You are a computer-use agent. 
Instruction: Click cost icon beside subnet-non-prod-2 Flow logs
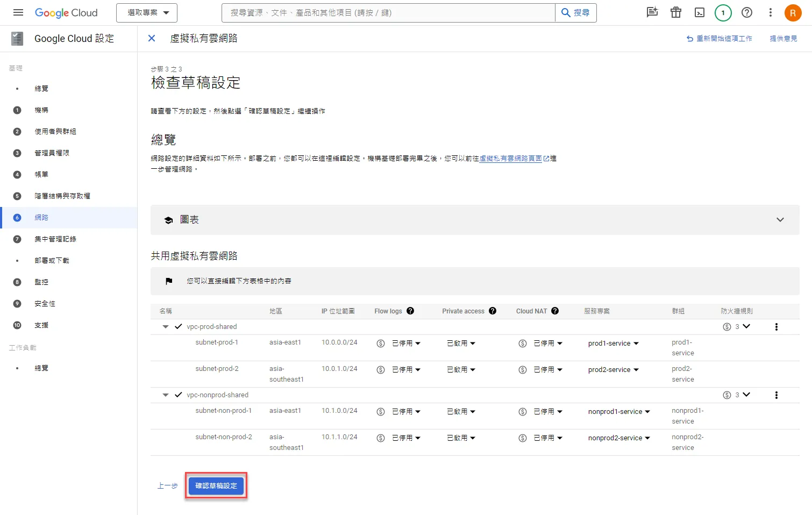tap(381, 438)
